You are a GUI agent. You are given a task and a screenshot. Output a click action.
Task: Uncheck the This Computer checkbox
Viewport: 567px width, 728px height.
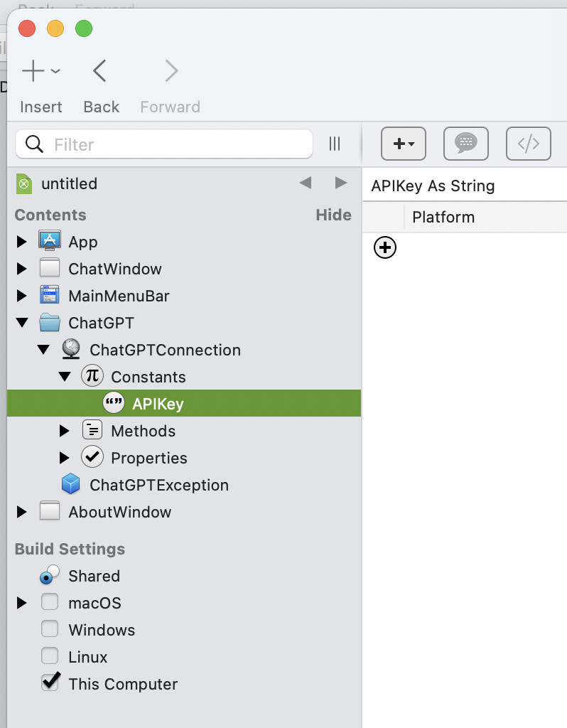point(50,682)
